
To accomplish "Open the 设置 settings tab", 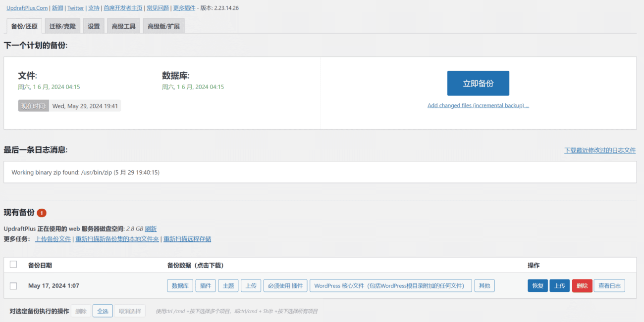I will [x=94, y=26].
